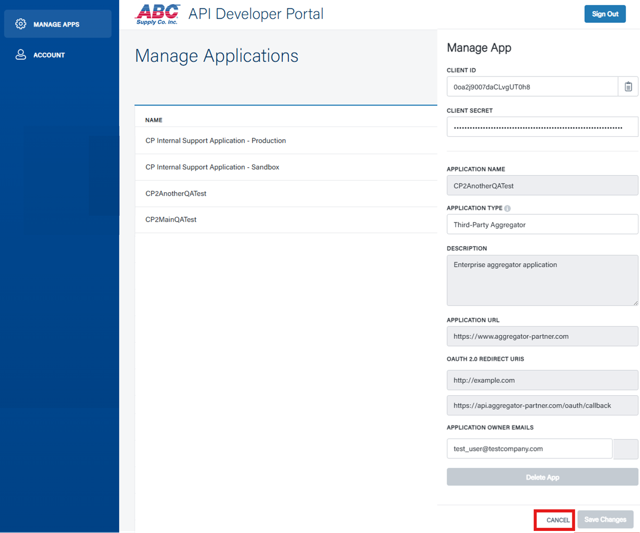
Task: Click the ABC Supply Co. logo
Action: [x=158, y=14]
